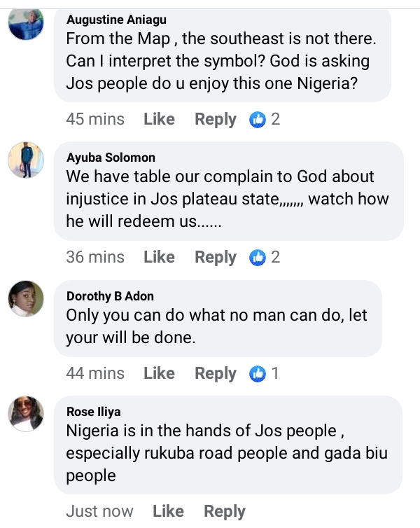Like Augustine Aniagu's comment
Viewport: 420px width, 528px height.
pyautogui.click(x=159, y=120)
